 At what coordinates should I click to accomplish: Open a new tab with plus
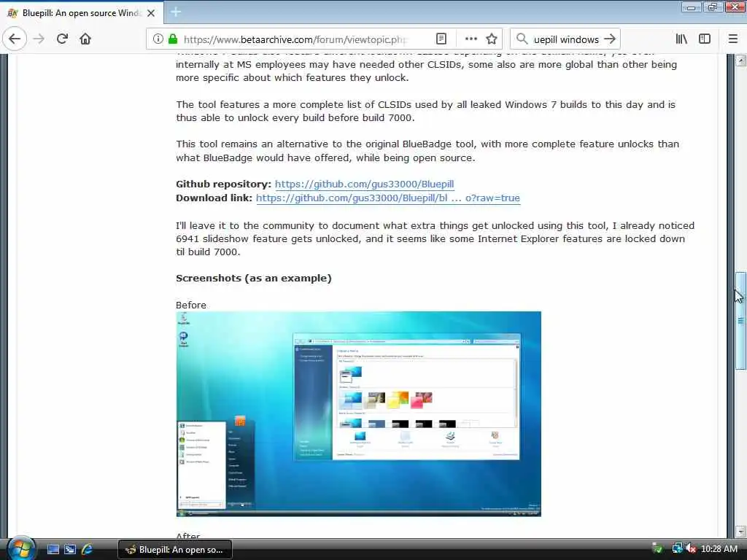(175, 12)
